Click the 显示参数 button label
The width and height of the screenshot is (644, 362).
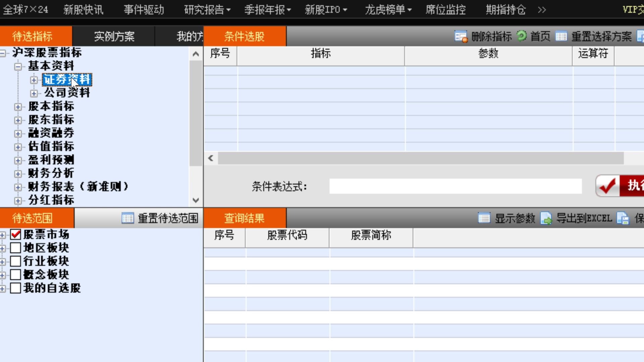[x=515, y=218]
